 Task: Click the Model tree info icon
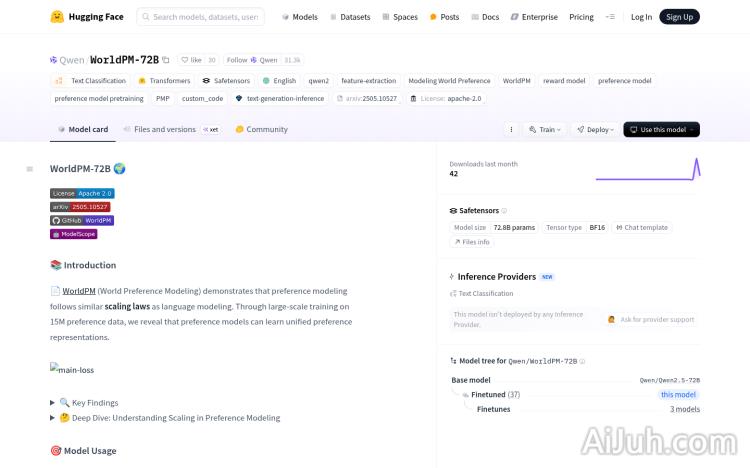pyautogui.click(x=582, y=361)
